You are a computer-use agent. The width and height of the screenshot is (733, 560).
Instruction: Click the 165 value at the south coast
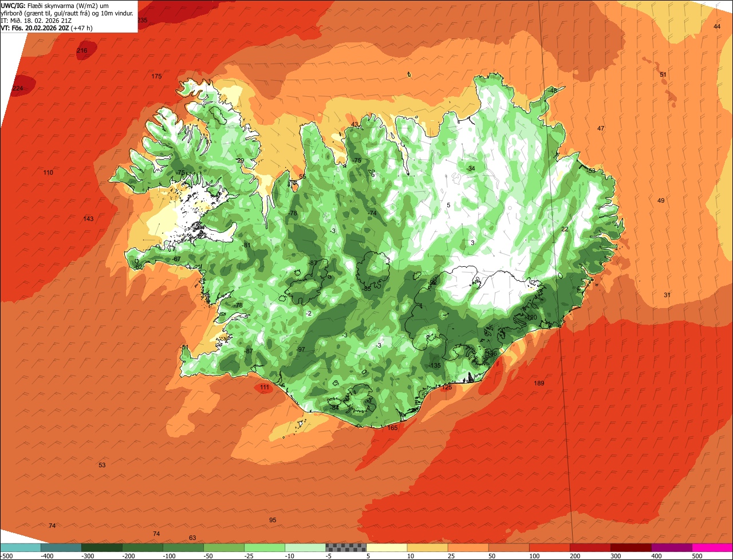point(392,428)
